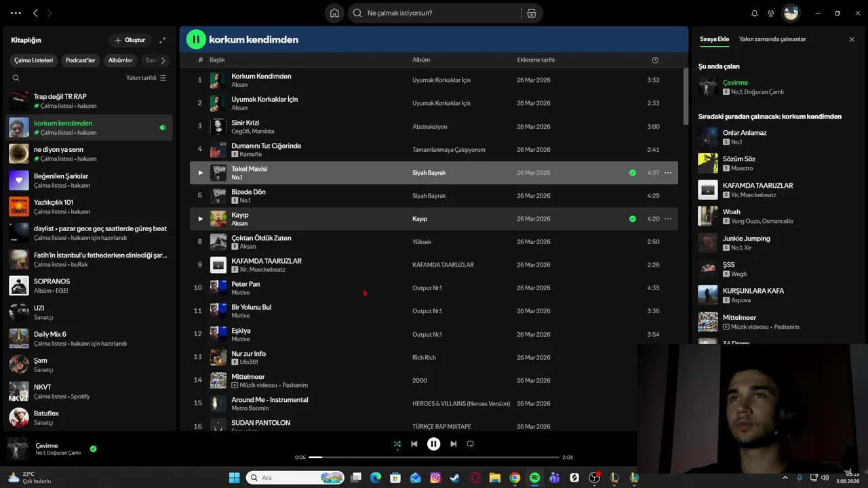Play Tekel Mavisi with its row play icon
This screenshot has height=488, width=868.
[200, 173]
